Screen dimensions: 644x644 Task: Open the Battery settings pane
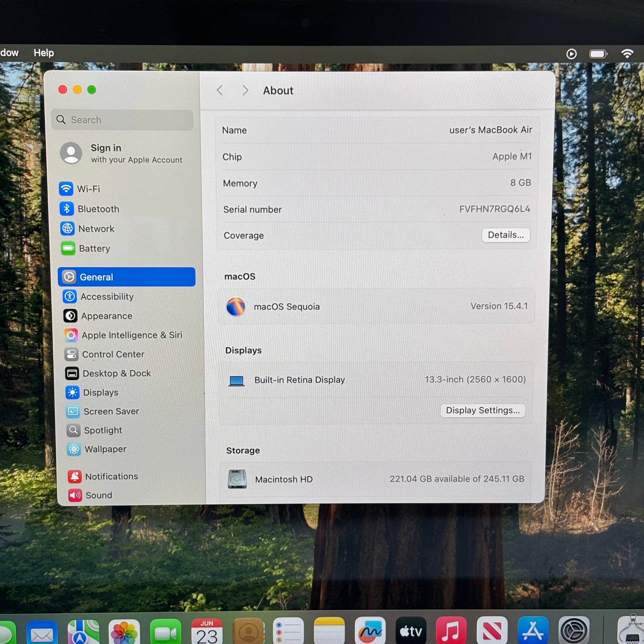[86, 248]
